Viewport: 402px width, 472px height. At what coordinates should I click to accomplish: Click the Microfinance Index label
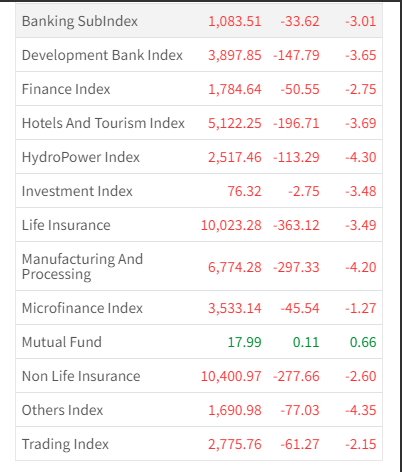[x=82, y=308]
